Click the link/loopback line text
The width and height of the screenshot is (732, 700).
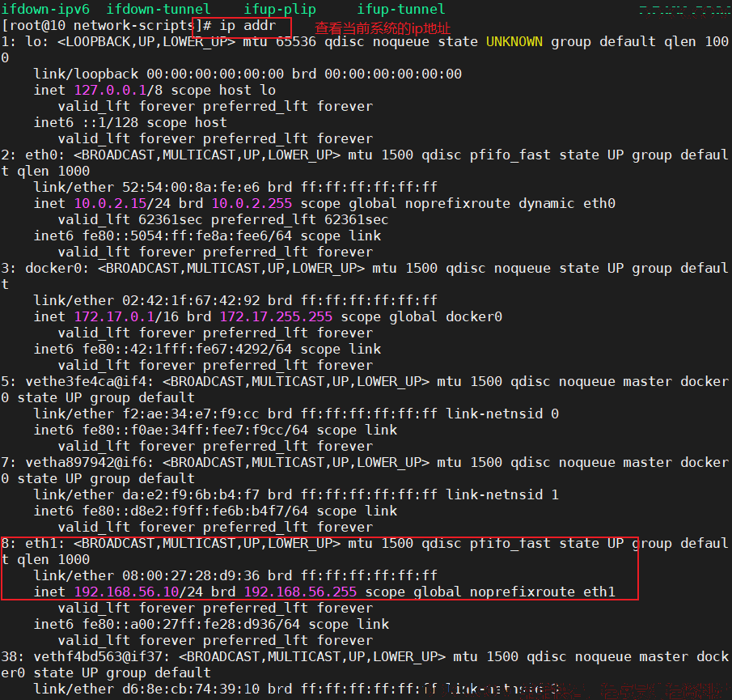248,74
